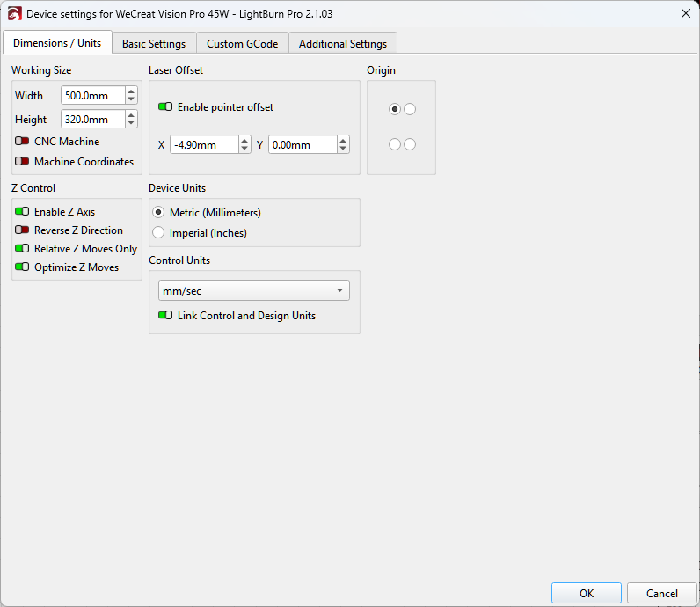Toggle Machine Coordinates switch

pos(22,161)
